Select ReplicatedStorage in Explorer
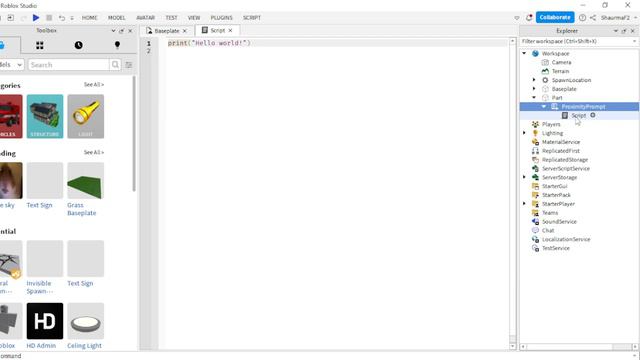The image size is (640, 360). point(564,160)
